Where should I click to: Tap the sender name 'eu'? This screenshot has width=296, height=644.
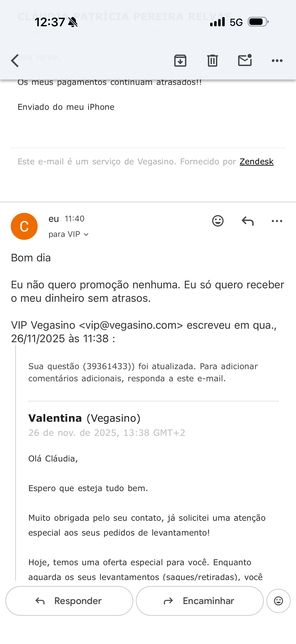pyautogui.click(x=54, y=219)
